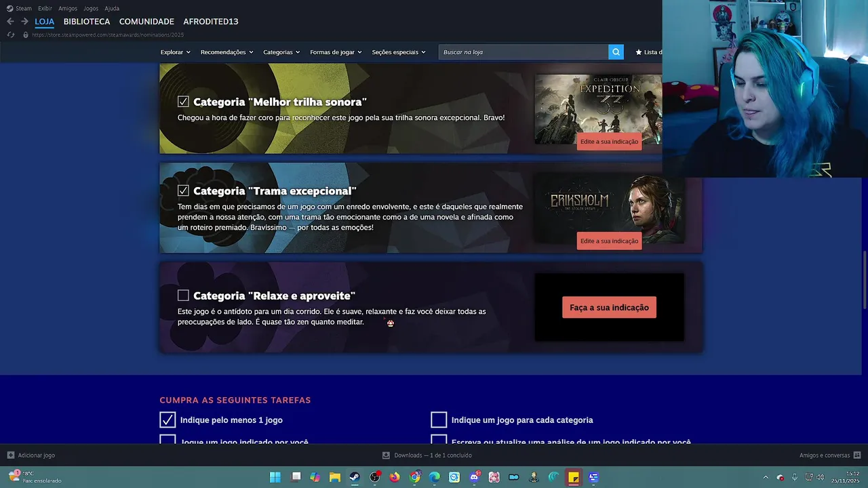Open the friends chat icon at bottom right
Image resolution: width=868 pixels, height=488 pixels.
tap(857, 455)
